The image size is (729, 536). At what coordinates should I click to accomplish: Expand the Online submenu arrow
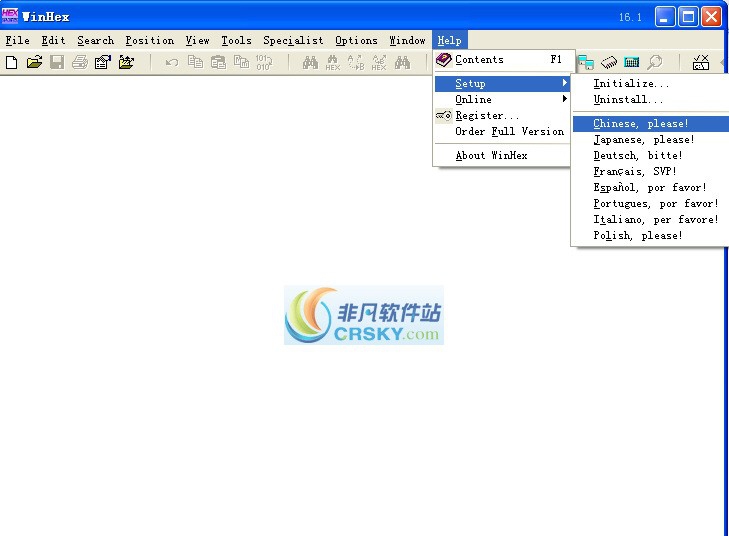[x=564, y=99]
